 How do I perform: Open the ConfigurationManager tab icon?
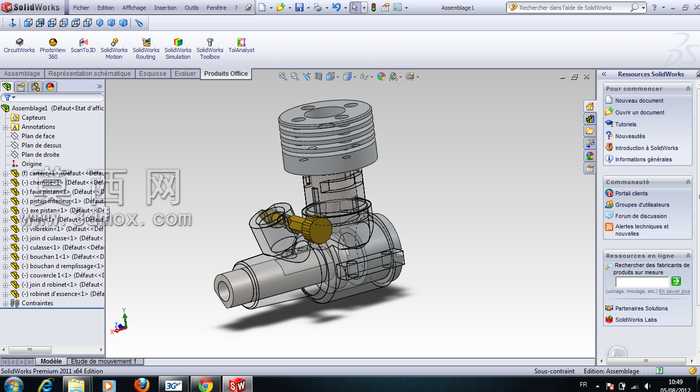(x=36, y=87)
